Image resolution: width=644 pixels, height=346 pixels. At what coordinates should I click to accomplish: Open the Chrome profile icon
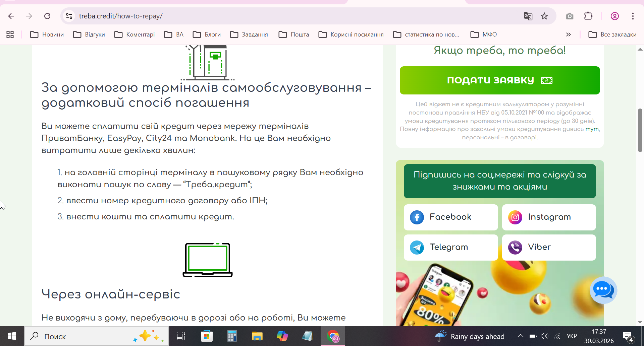click(x=615, y=16)
